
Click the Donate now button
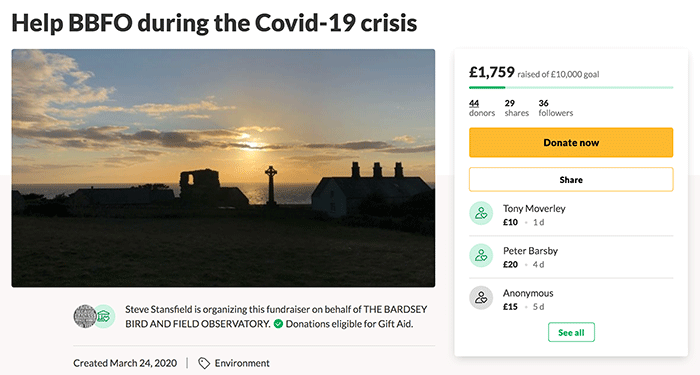tap(571, 142)
